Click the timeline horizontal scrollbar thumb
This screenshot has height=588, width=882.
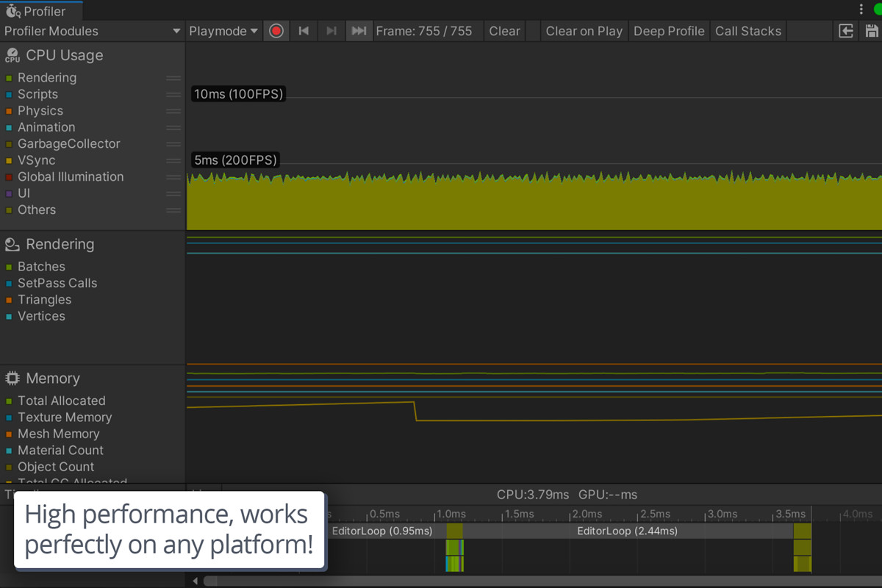(542, 581)
